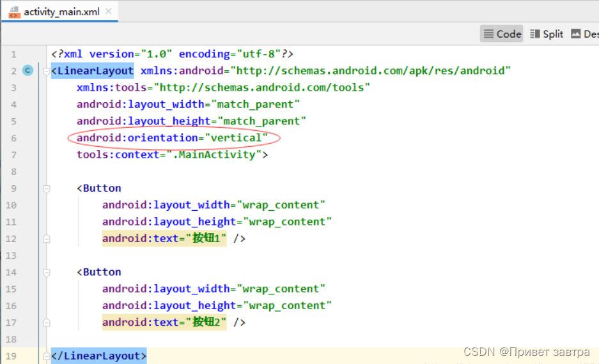Click the <Button tag on line 9
Image resolution: width=599 pixels, height=364 pixels.
99,188
